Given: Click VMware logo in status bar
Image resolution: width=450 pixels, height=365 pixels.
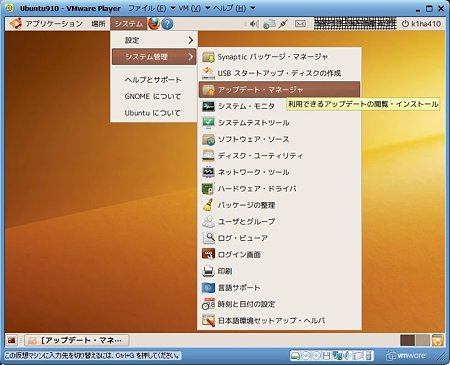Looking at the screenshot, I should pos(406,356).
